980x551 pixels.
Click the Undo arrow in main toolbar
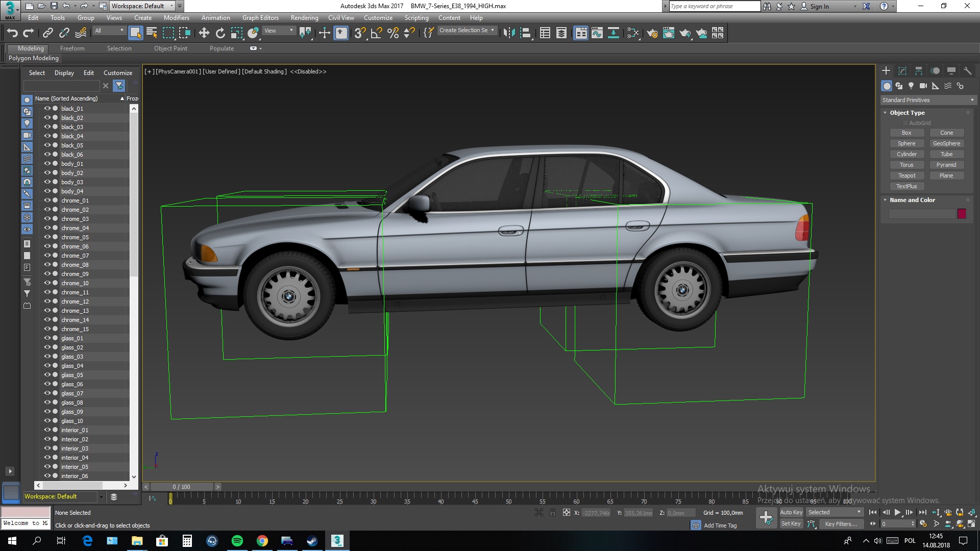(x=12, y=33)
